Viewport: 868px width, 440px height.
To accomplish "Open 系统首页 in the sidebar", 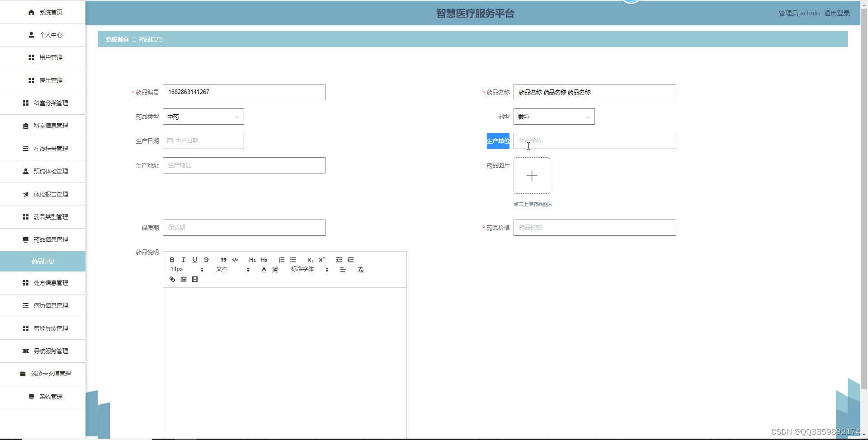I will pyautogui.click(x=42, y=12).
